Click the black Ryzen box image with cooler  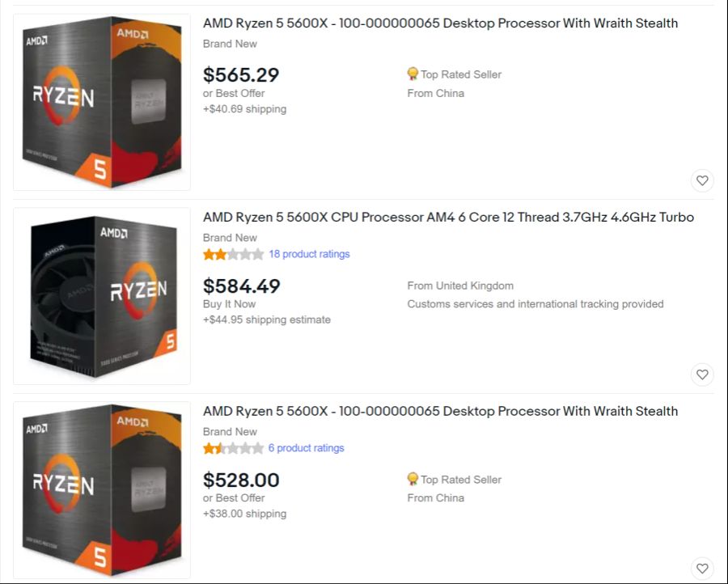pos(102,297)
